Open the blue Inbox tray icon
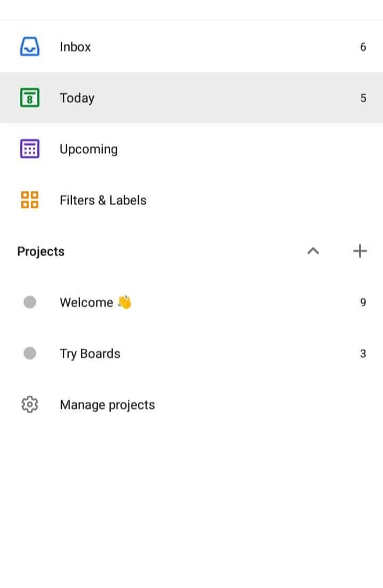 [x=30, y=46]
